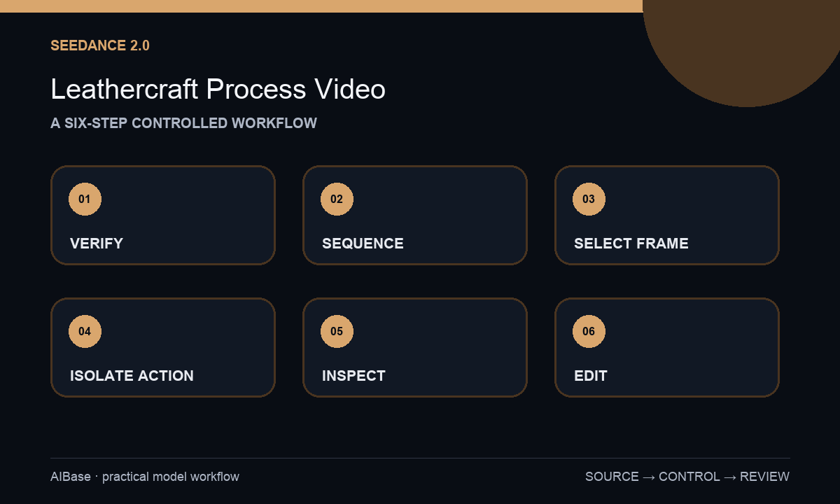The height and width of the screenshot is (504, 840).
Task: Select the SELECT FRAME step label
Action: tap(631, 244)
